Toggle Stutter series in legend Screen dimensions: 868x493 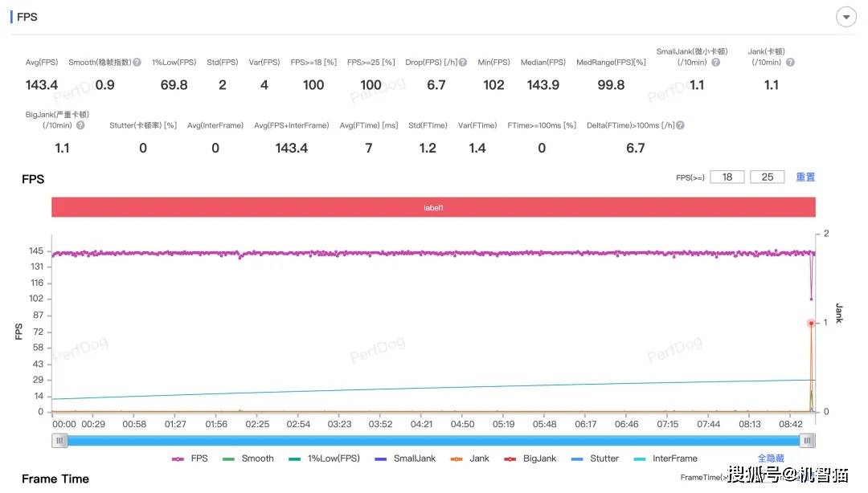coord(595,458)
